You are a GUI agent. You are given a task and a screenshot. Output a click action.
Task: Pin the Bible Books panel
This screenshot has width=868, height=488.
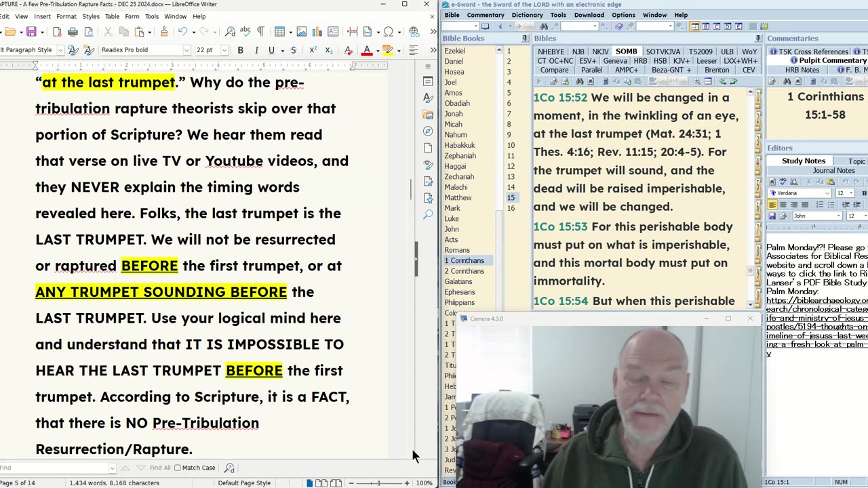point(524,39)
